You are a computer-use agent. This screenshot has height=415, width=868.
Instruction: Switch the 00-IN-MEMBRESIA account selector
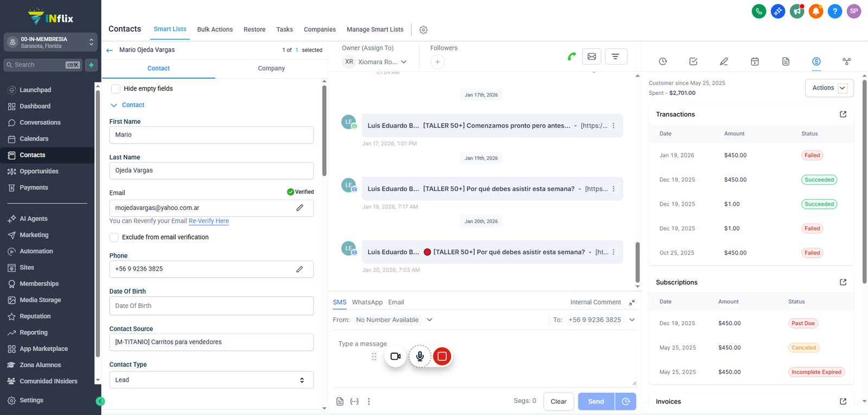[50, 42]
